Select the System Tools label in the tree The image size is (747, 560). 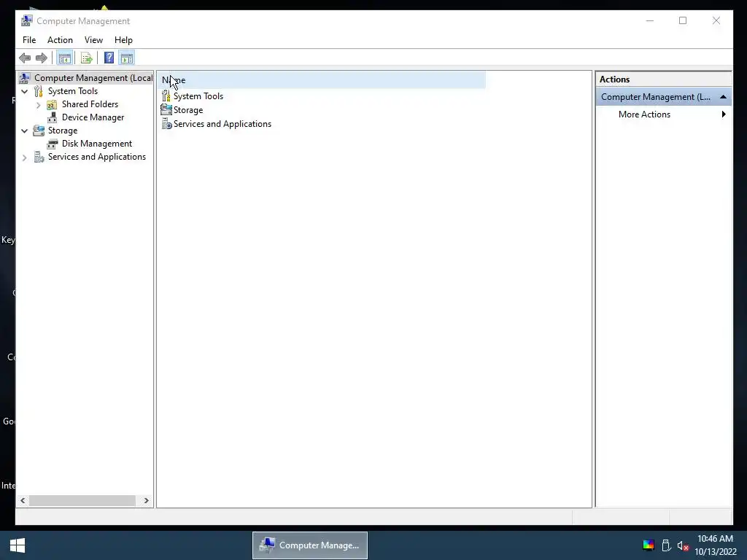pos(72,91)
